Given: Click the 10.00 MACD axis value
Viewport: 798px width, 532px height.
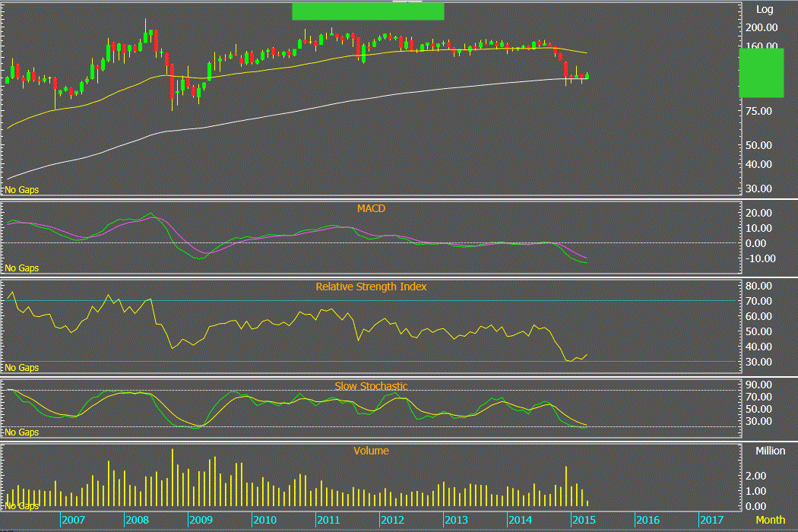Looking at the screenshot, I should coord(758,228).
